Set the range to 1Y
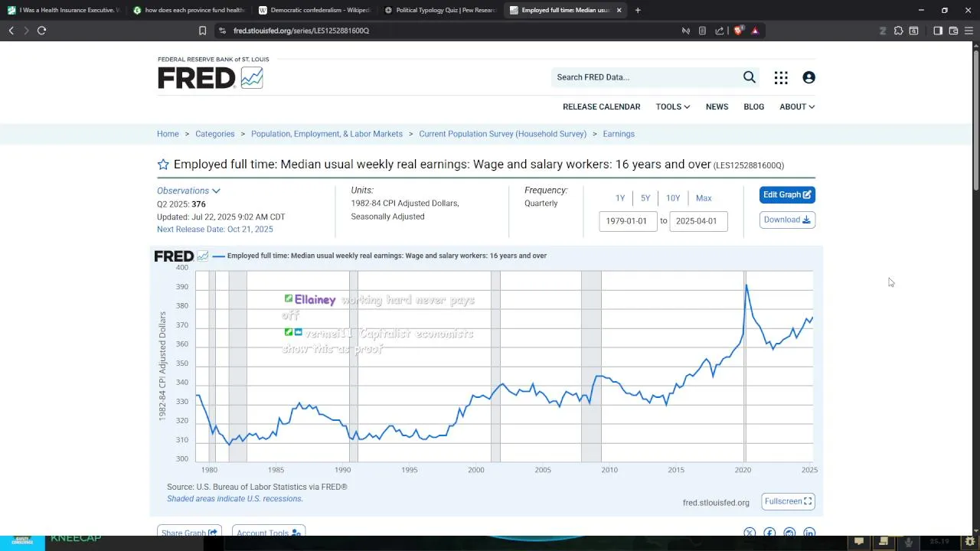This screenshot has width=980, height=551. pyautogui.click(x=620, y=198)
